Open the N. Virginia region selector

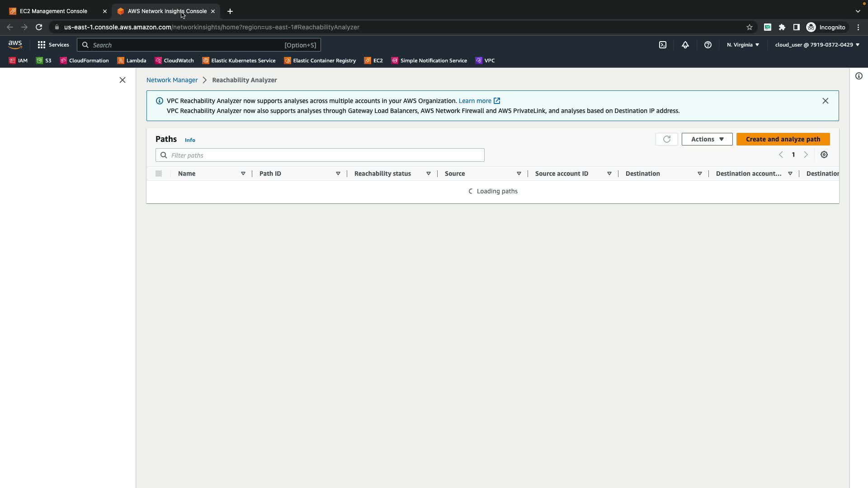pyautogui.click(x=743, y=45)
